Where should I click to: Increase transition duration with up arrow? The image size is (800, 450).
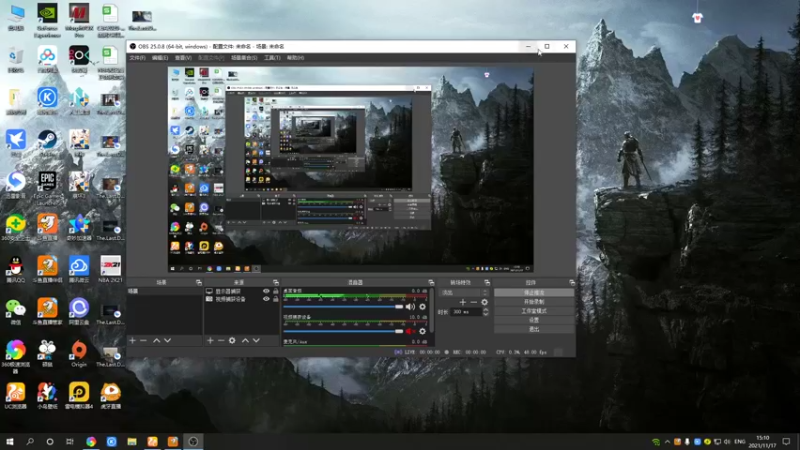pyautogui.click(x=486, y=310)
